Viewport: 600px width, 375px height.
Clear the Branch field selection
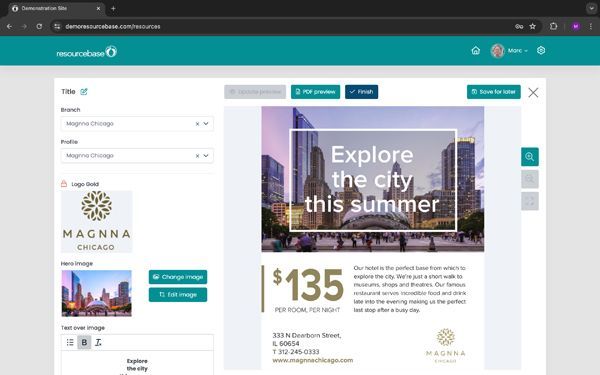[x=197, y=124]
